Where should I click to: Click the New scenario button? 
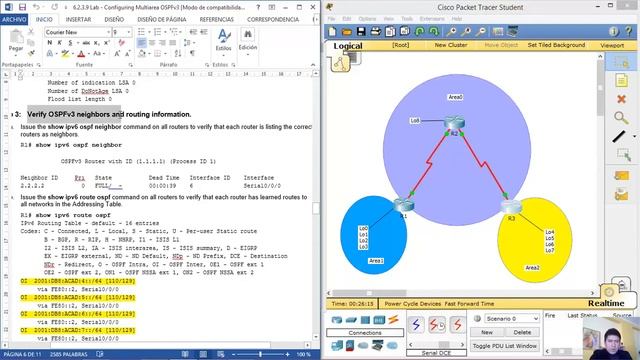(487, 333)
